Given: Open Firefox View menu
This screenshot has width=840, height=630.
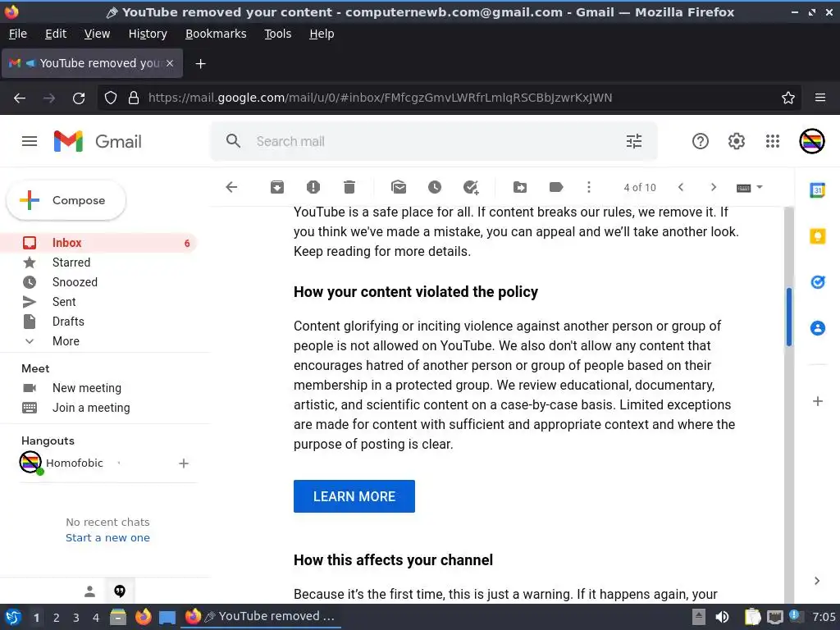Looking at the screenshot, I should pos(97,34).
